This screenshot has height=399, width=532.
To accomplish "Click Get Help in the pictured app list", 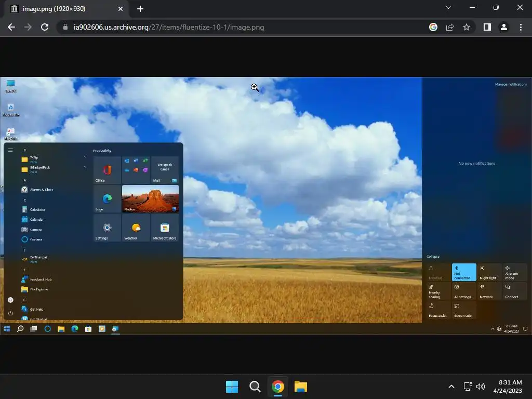I will tap(33, 309).
